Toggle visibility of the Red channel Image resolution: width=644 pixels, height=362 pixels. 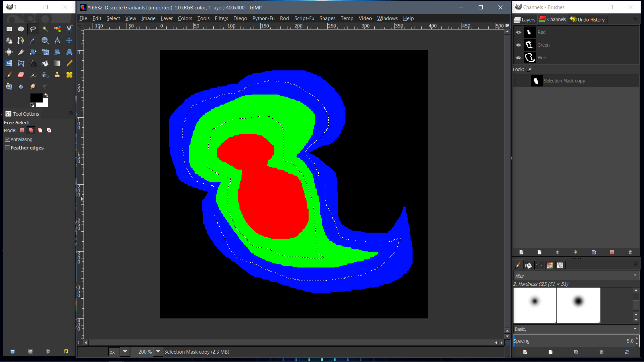(x=519, y=32)
